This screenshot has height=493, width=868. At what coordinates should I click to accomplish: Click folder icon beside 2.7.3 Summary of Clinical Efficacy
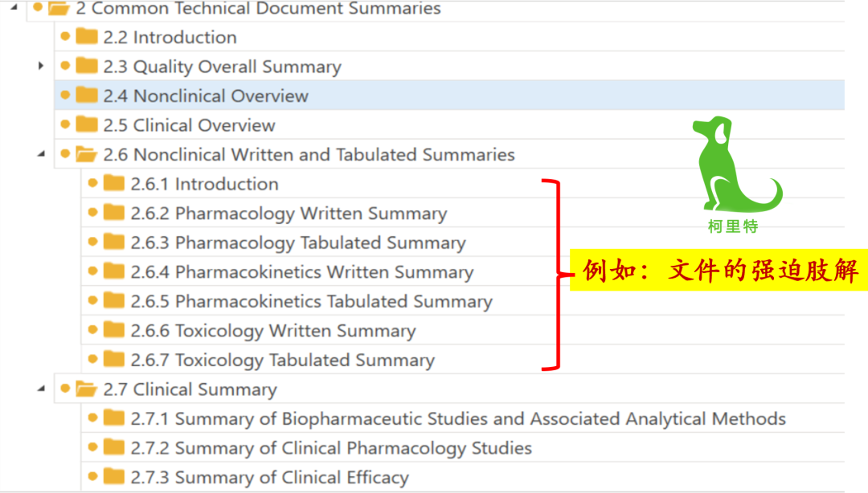click(114, 477)
